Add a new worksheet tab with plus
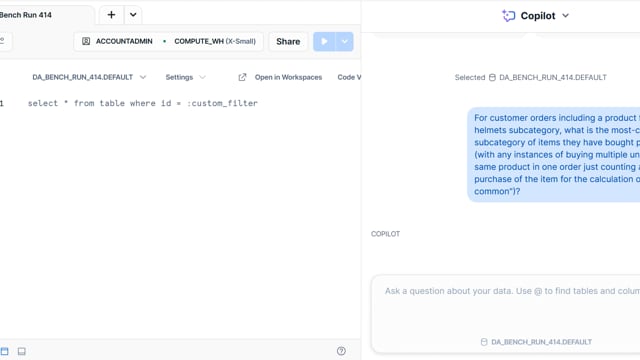Screen dimensions: 640x360 point(111,15)
